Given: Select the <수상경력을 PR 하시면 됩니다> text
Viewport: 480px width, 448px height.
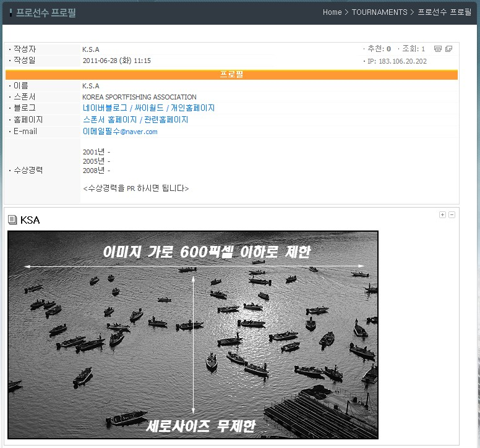Looking at the screenshot, I should point(136,188).
